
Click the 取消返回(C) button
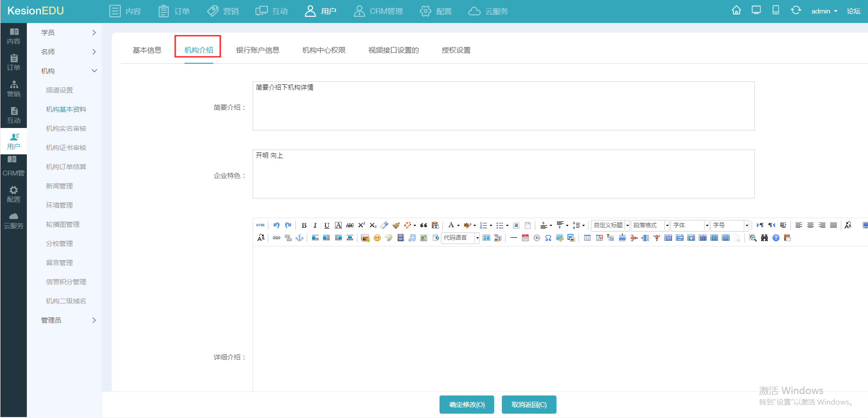pos(529,405)
